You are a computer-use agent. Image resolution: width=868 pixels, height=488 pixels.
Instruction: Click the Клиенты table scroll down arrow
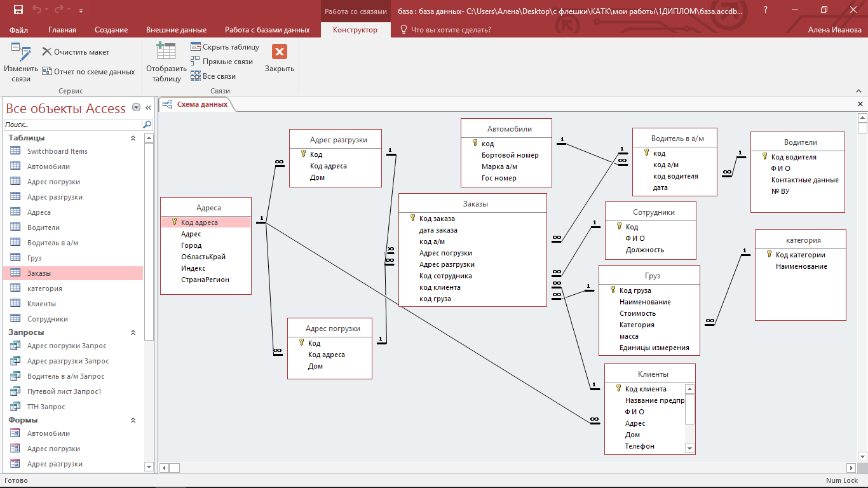point(689,448)
